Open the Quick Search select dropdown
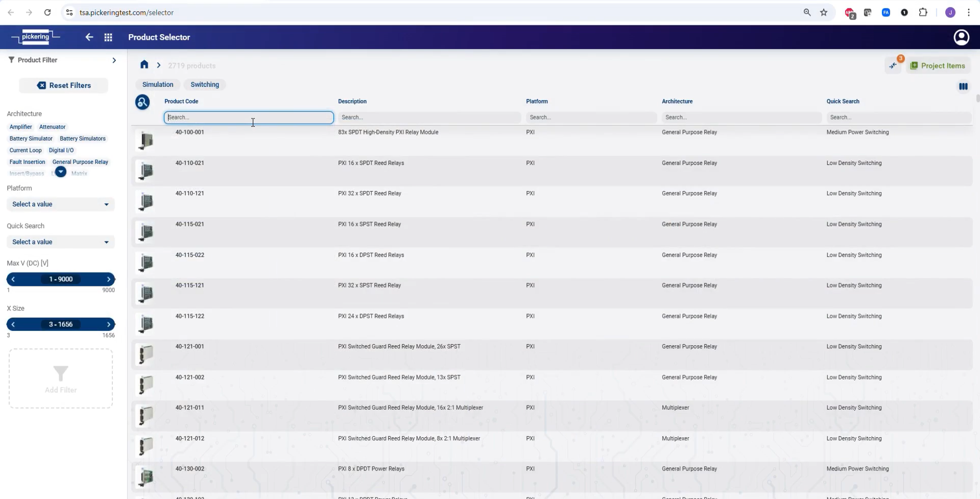 (60, 242)
